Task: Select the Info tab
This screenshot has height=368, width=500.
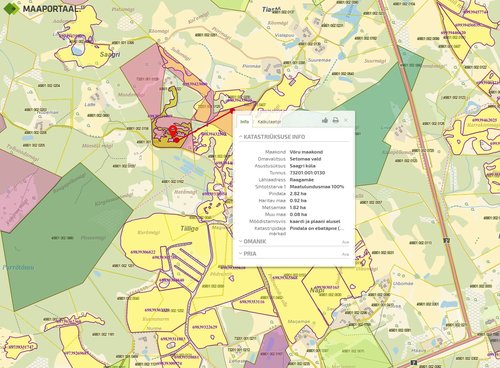Action: tap(245, 122)
